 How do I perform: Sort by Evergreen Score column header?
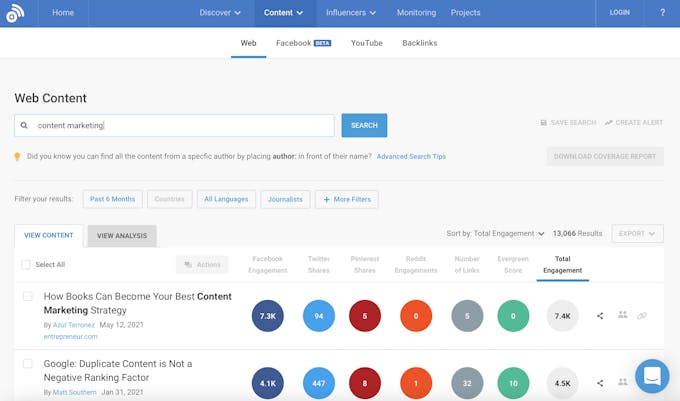click(513, 264)
